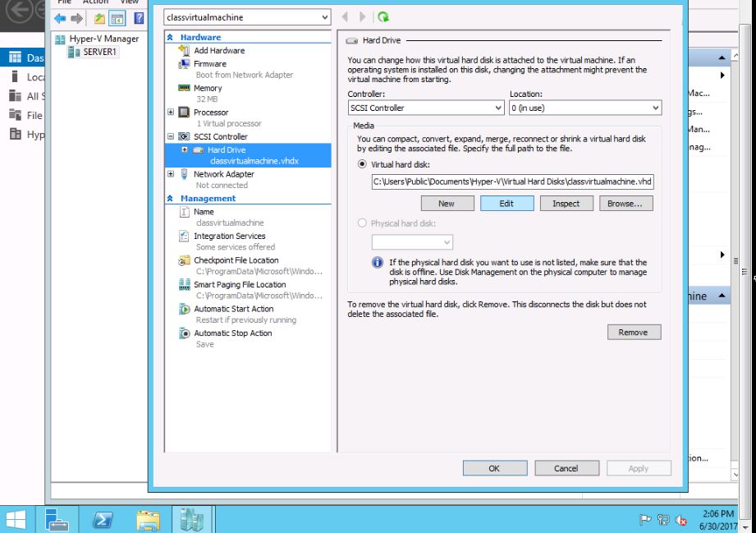Click the Memory chip icon
The height and width of the screenshot is (533, 756).
tap(184, 88)
